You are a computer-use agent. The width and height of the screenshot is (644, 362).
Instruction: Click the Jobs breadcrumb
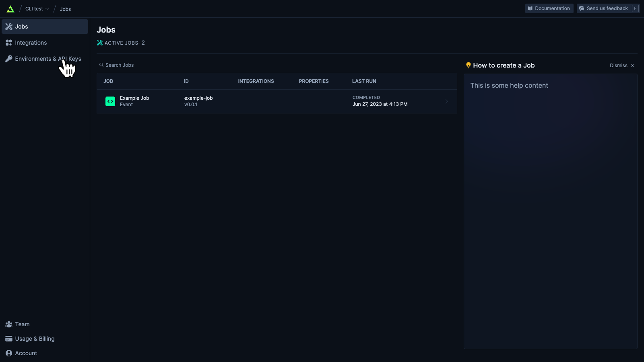click(x=66, y=9)
